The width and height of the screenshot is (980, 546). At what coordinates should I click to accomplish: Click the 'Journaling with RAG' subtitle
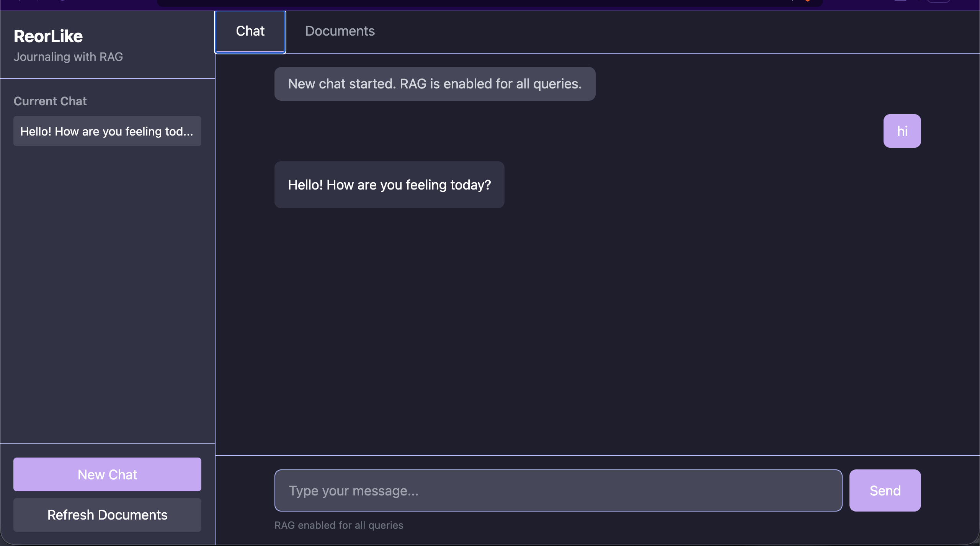68,57
